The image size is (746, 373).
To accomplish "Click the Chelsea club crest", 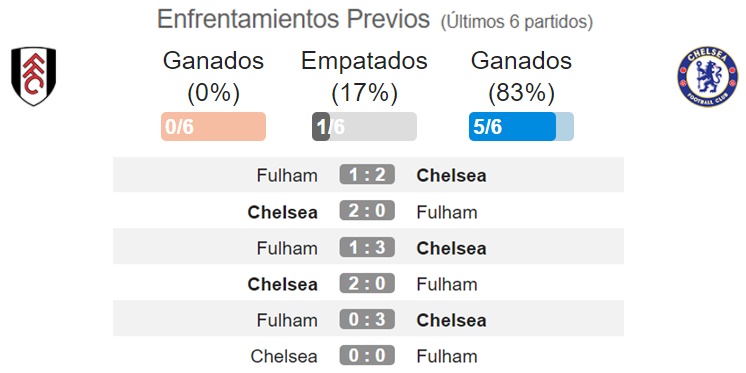I will (x=707, y=77).
